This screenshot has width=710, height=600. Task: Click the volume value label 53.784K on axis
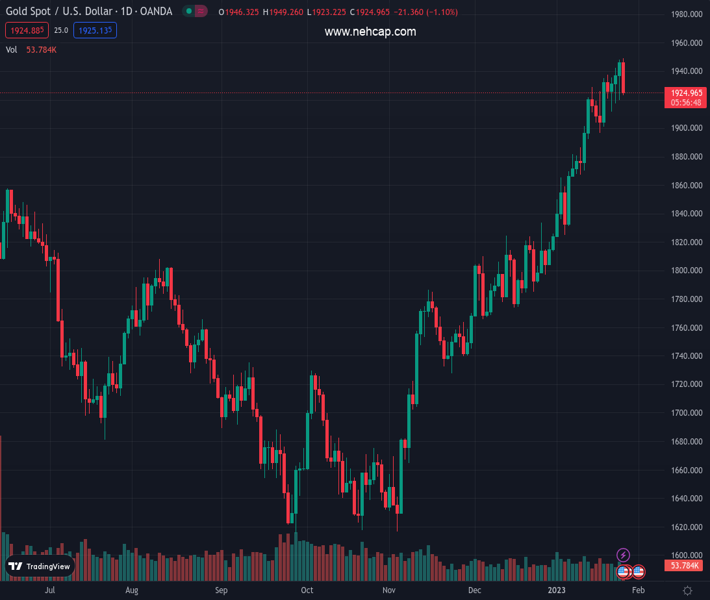[685, 566]
